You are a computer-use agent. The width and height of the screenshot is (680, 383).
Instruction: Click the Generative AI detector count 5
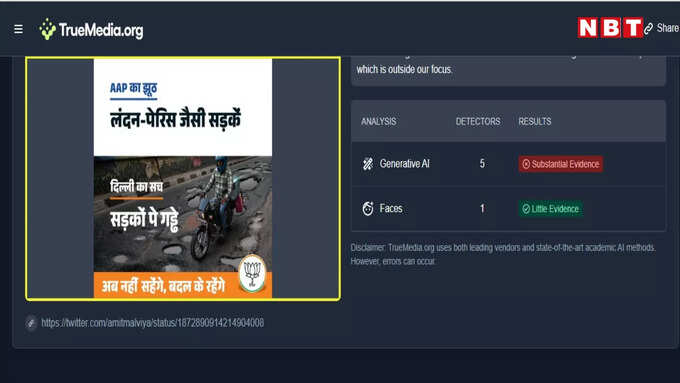482,164
